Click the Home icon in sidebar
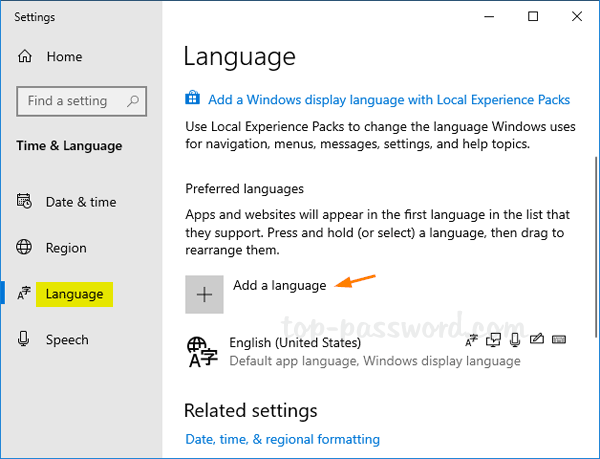Screen dimensions: 600x459 click(x=25, y=58)
